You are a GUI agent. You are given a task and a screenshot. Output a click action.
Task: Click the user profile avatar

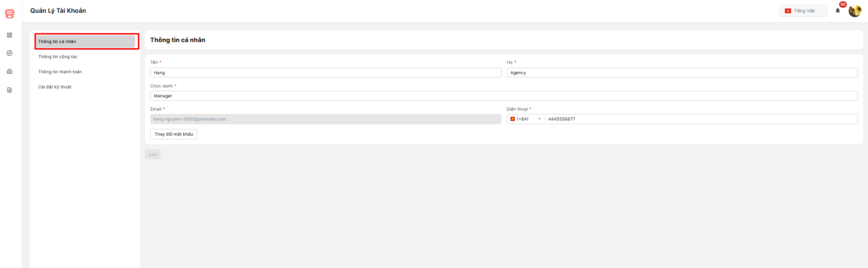point(854,11)
